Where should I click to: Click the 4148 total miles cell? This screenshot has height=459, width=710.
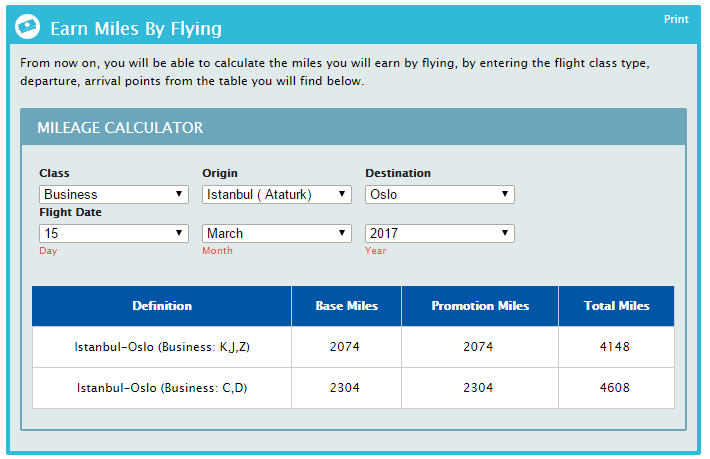[x=616, y=347]
